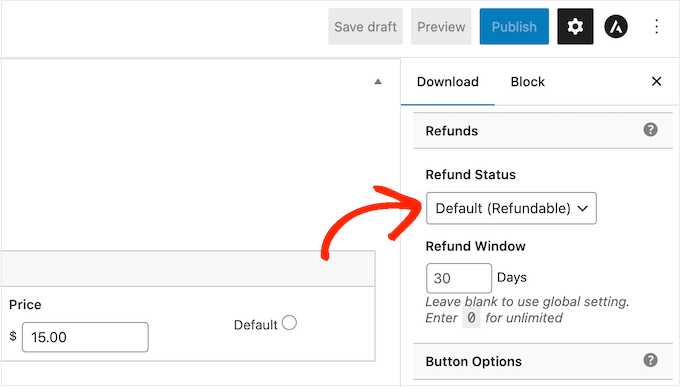Switch to the Block tab
The width and height of the screenshot is (680, 387).
pos(527,82)
